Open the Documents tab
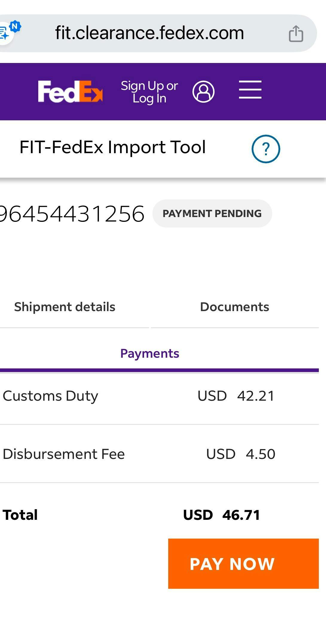This screenshot has height=644, width=326. point(235,307)
